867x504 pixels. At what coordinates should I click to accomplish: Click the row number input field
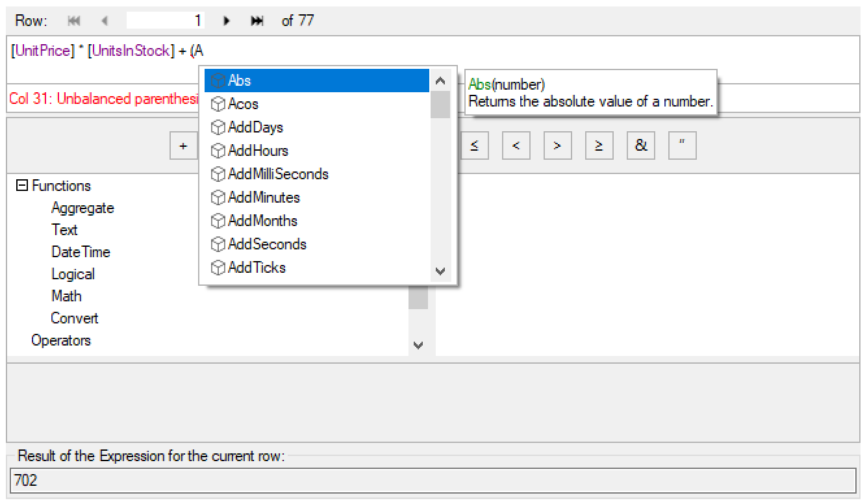165,20
